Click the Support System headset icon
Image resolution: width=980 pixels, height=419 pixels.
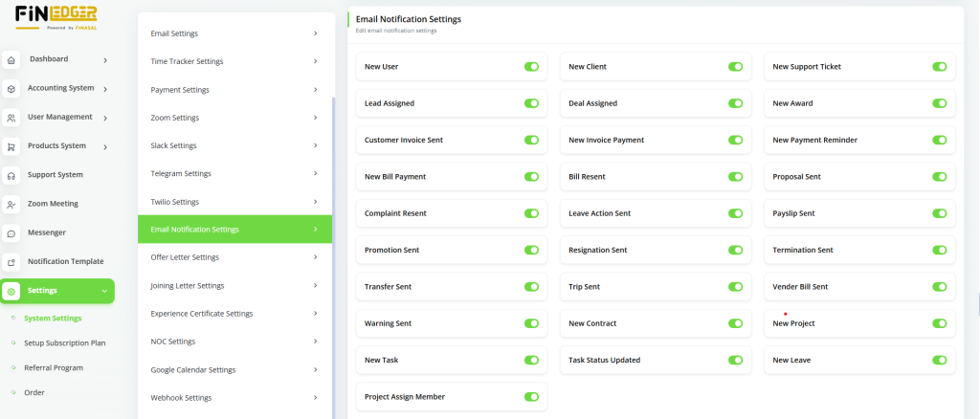11,176
